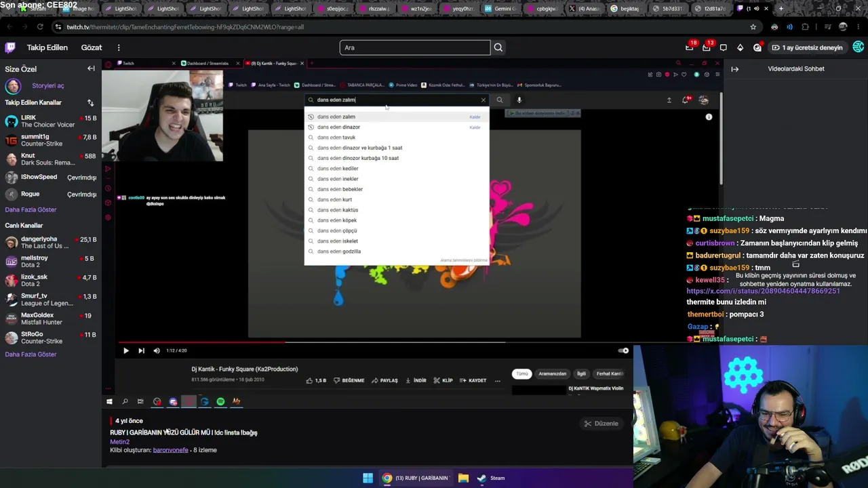
Task: Open dangerlyoha channel in sidebar
Action: (x=51, y=243)
